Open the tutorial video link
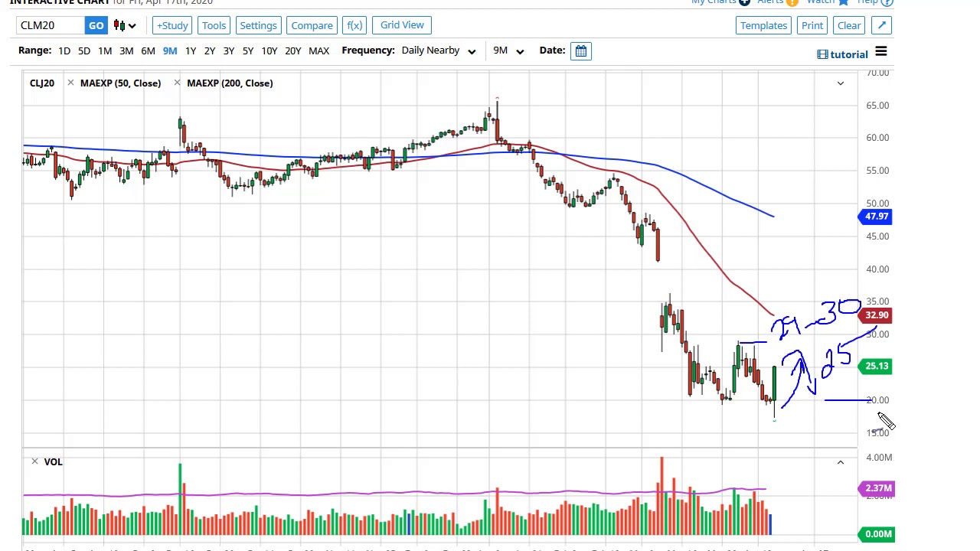 click(x=842, y=54)
